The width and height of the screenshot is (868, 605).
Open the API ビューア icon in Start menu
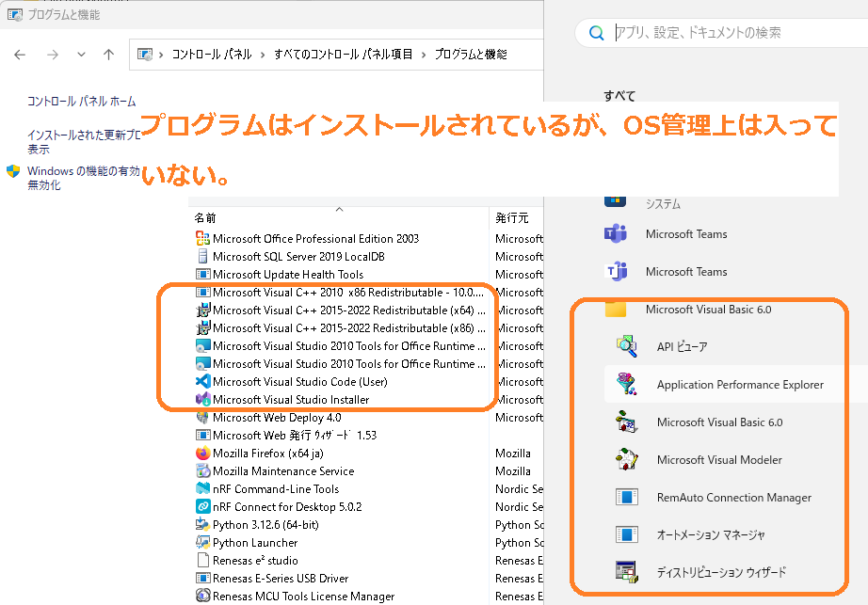(627, 347)
